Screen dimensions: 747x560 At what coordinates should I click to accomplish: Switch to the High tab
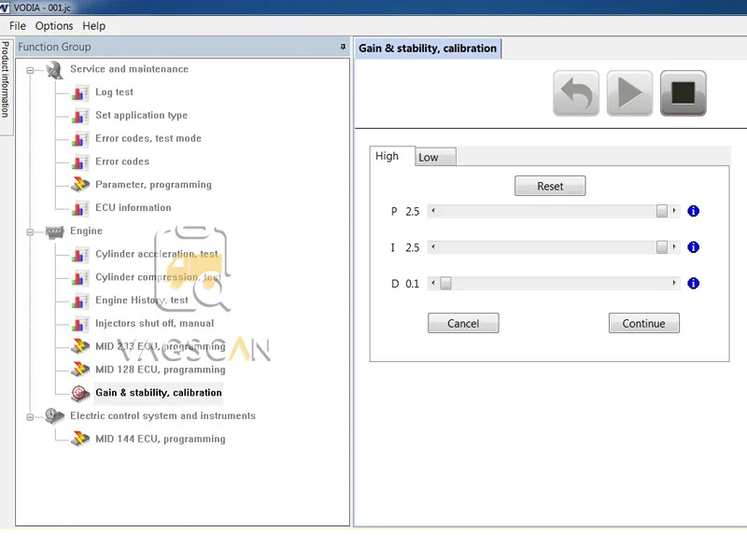coord(391,156)
